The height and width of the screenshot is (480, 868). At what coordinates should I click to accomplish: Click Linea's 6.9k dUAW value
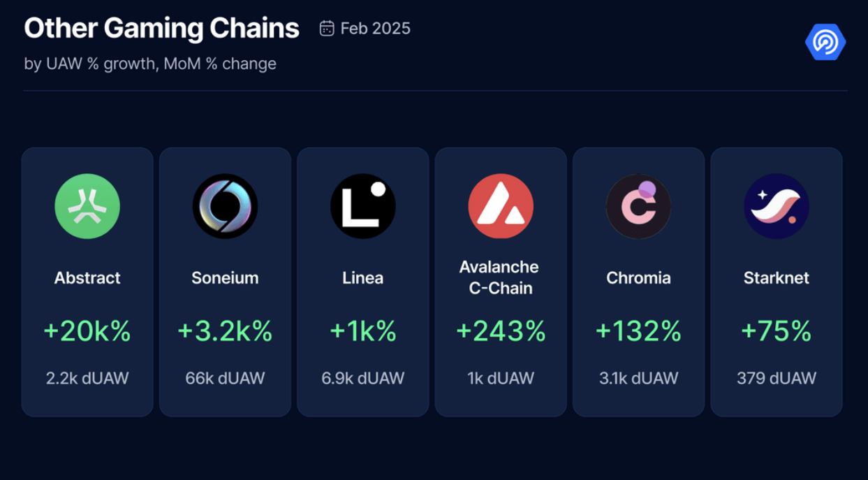point(363,379)
